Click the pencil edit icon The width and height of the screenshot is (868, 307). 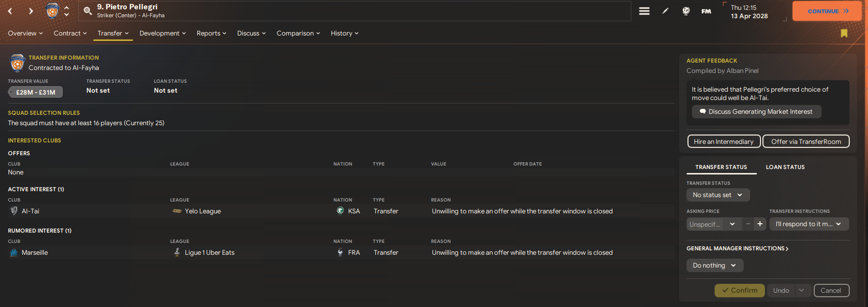[x=665, y=11]
